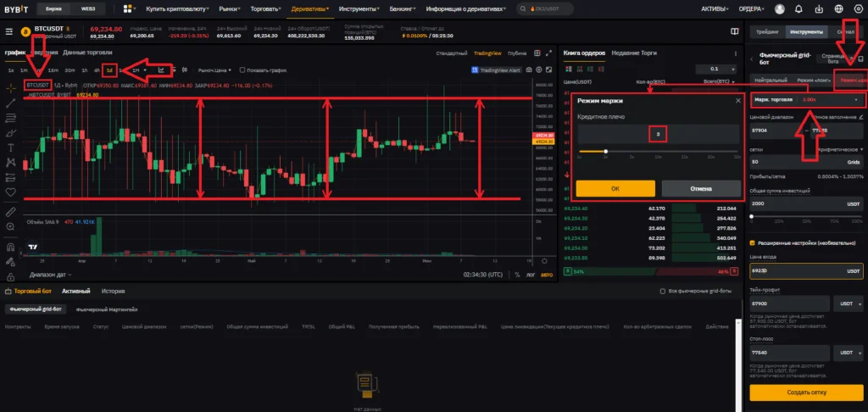Show combined buy and sell order book view
The width and height of the screenshot is (868, 412).
click(567, 69)
